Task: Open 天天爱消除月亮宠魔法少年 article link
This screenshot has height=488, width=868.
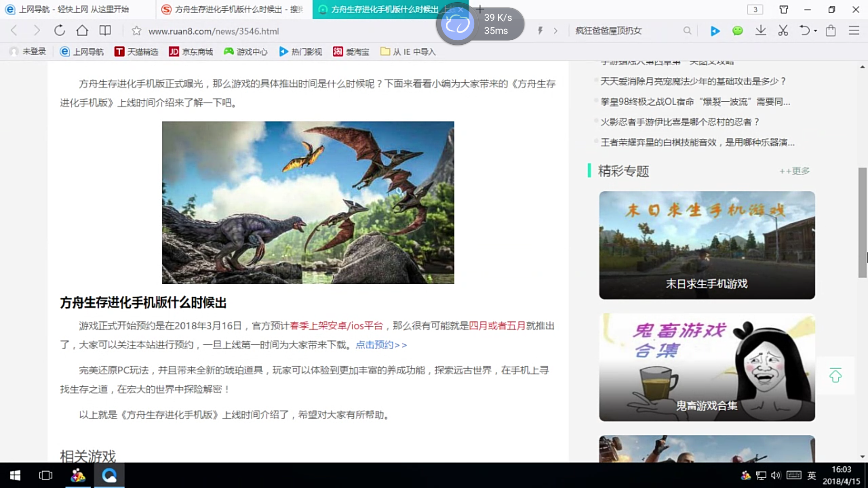Action: (x=693, y=81)
